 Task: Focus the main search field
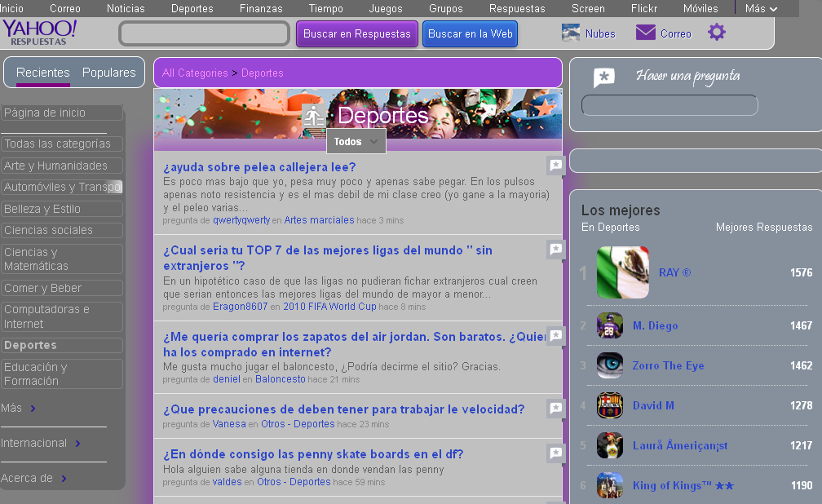tap(205, 33)
